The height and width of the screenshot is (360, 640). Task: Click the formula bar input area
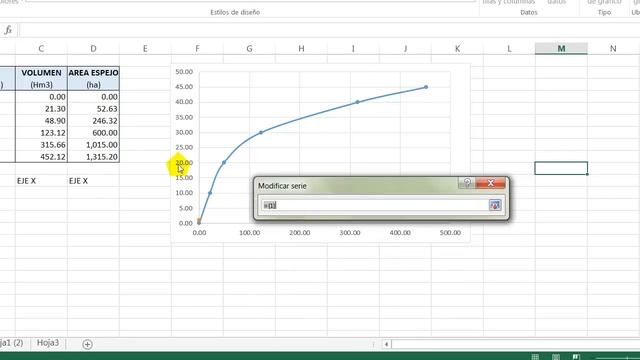[329, 30]
